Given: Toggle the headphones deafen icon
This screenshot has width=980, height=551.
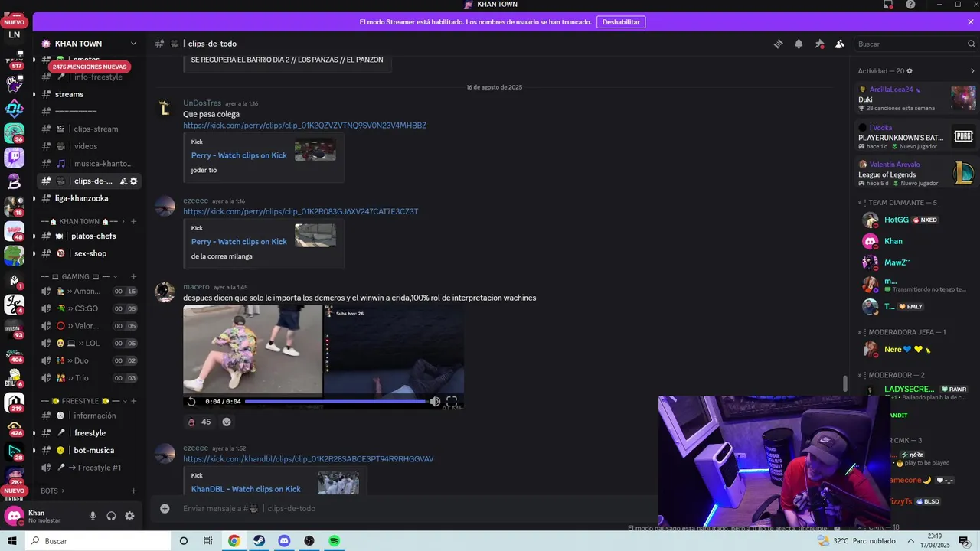Looking at the screenshot, I should (111, 516).
